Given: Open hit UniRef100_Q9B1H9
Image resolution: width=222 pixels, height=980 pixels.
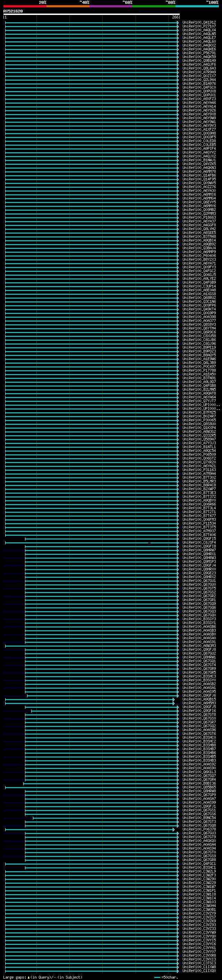Looking at the screenshot, I should 199,60.
